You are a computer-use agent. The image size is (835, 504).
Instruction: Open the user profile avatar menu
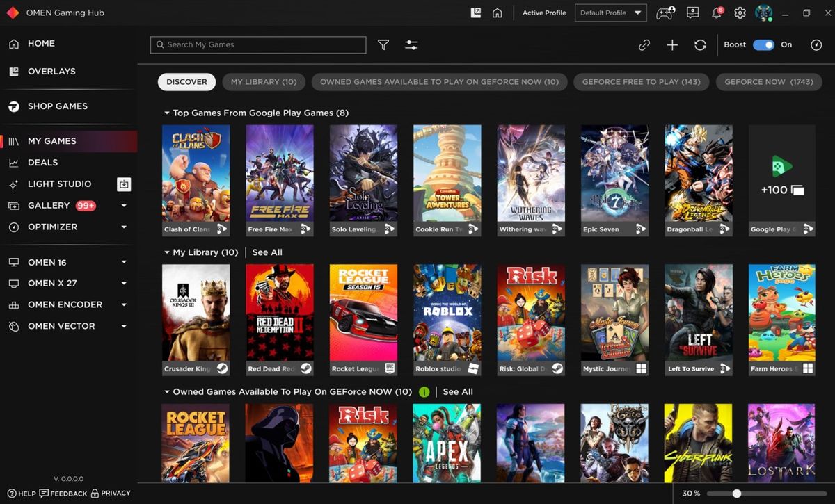tap(764, 13)
